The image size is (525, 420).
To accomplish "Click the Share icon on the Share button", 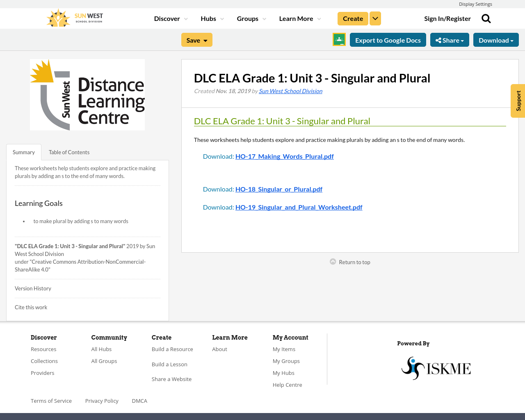I will pos(439,40).
